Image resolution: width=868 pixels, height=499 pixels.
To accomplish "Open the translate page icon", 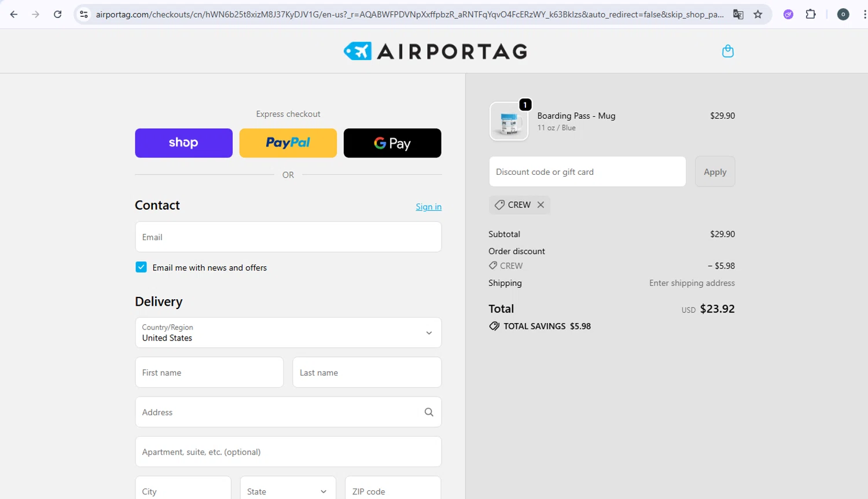I will coord(738,14).
